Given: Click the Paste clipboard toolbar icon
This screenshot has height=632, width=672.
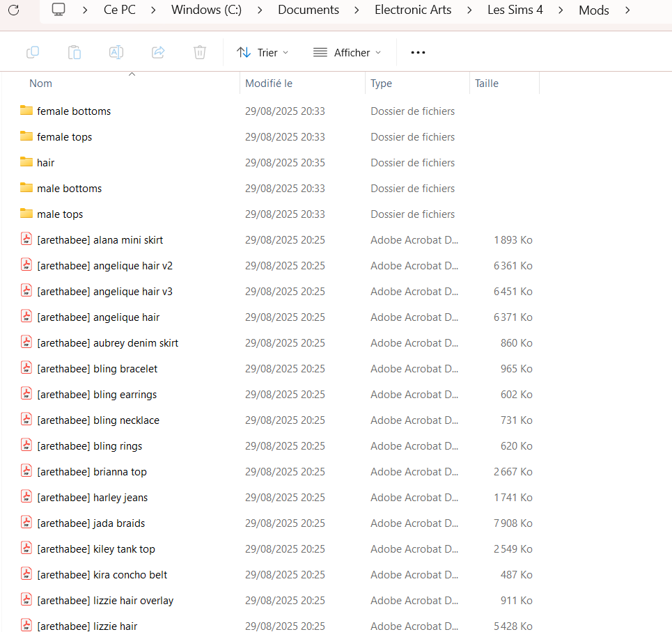Looking at the screenshot, I should [x=75, y=52].
